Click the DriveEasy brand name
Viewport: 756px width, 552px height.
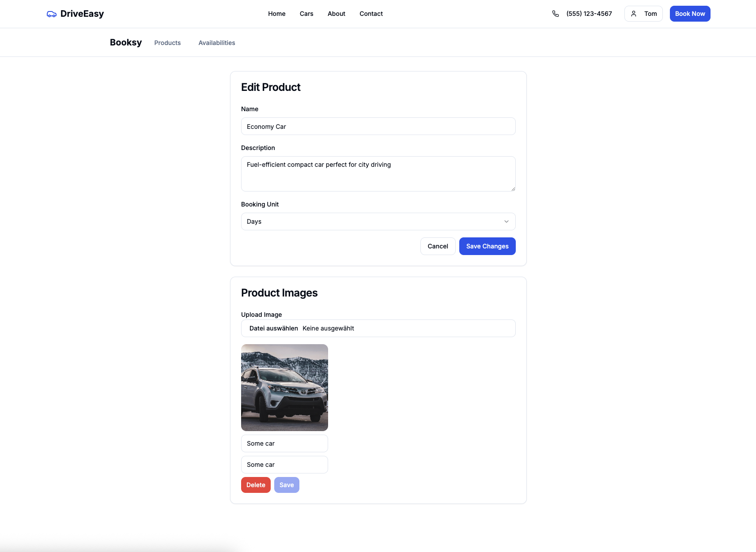[82, 14]
